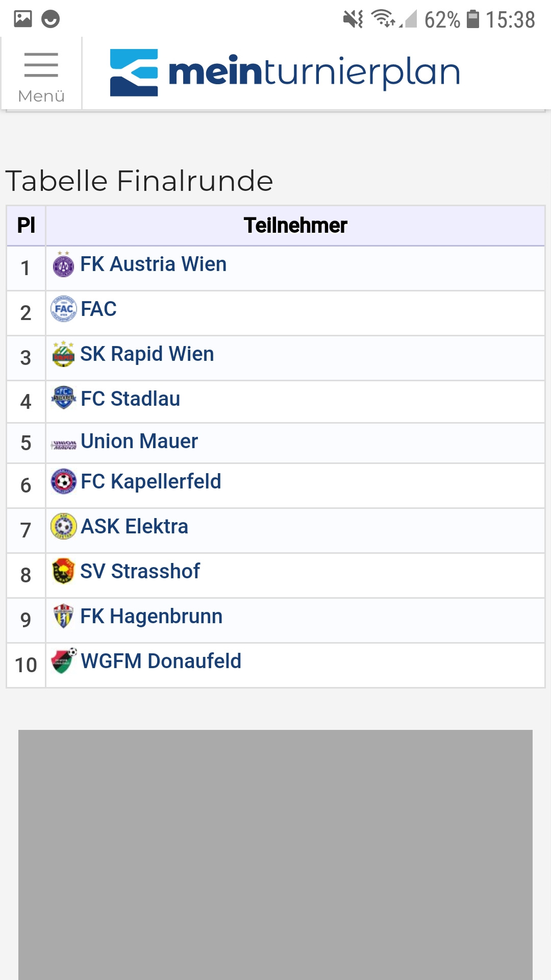Tap the Union Mauer logo icon
Image resolution: width=551 pixels, height=980 pixels.
[63, 445]
